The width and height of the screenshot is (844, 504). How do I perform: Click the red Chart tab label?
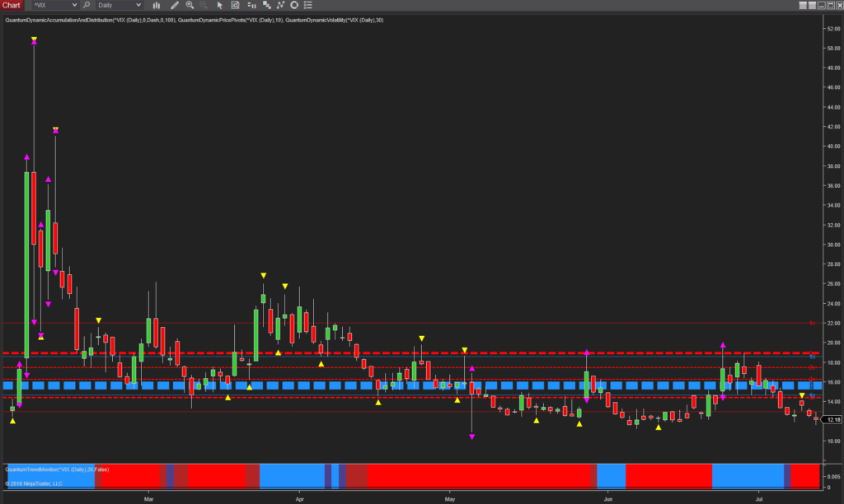[11, 5]
